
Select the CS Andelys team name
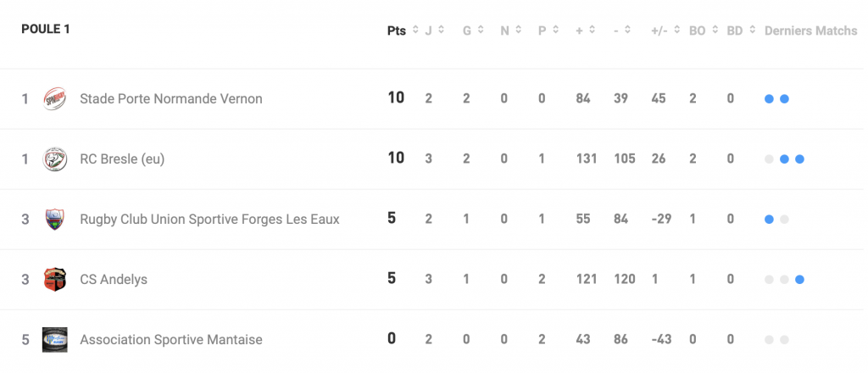114,279
